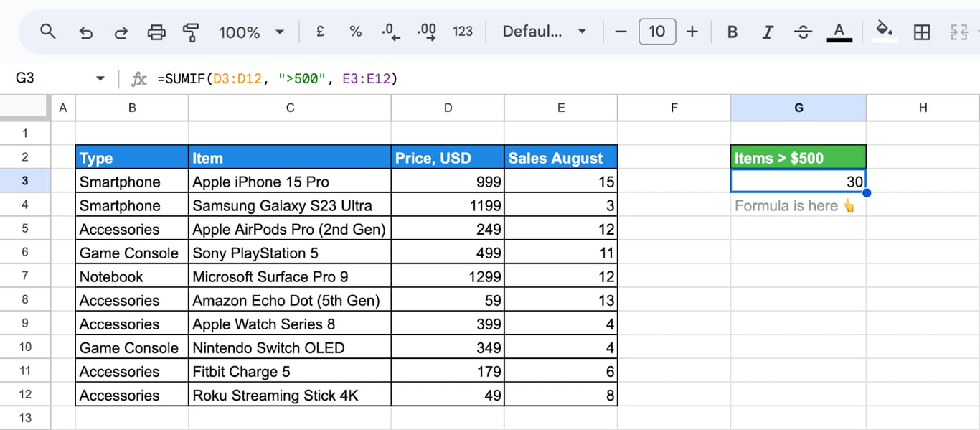Undo the last action
This screenshot has width=980, height=430.
[x=86, y=32]
